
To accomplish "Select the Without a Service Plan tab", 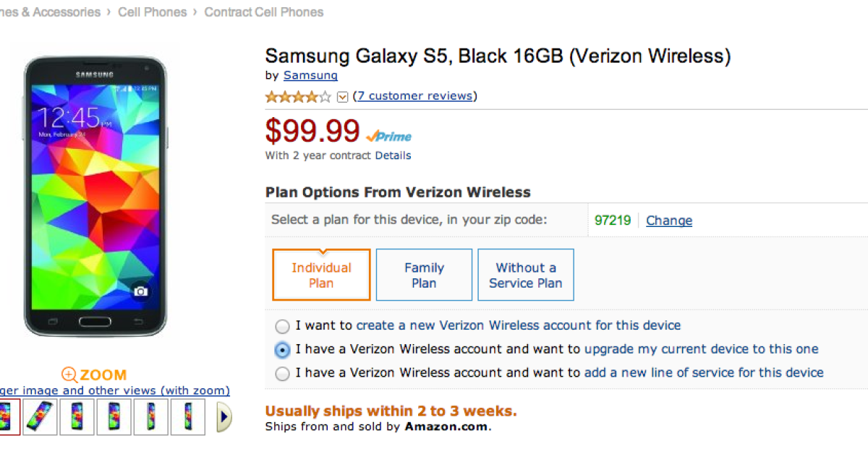I will [x=525, y=275].
